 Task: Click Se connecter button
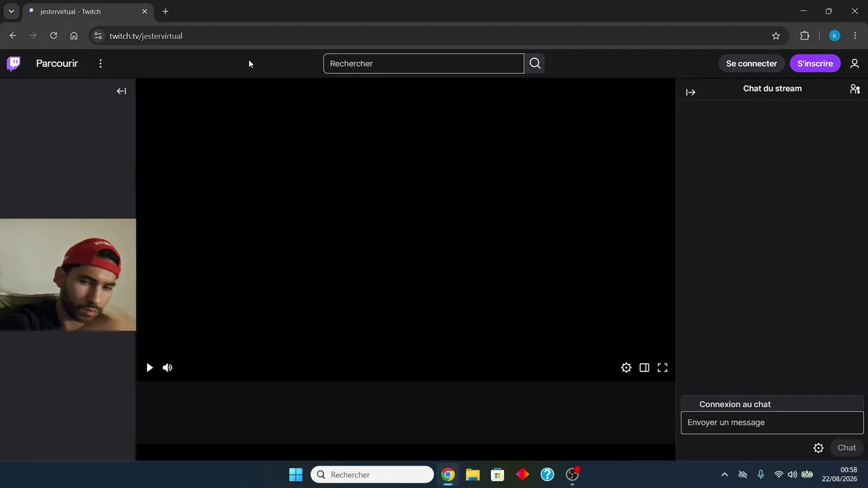(751, 63)
